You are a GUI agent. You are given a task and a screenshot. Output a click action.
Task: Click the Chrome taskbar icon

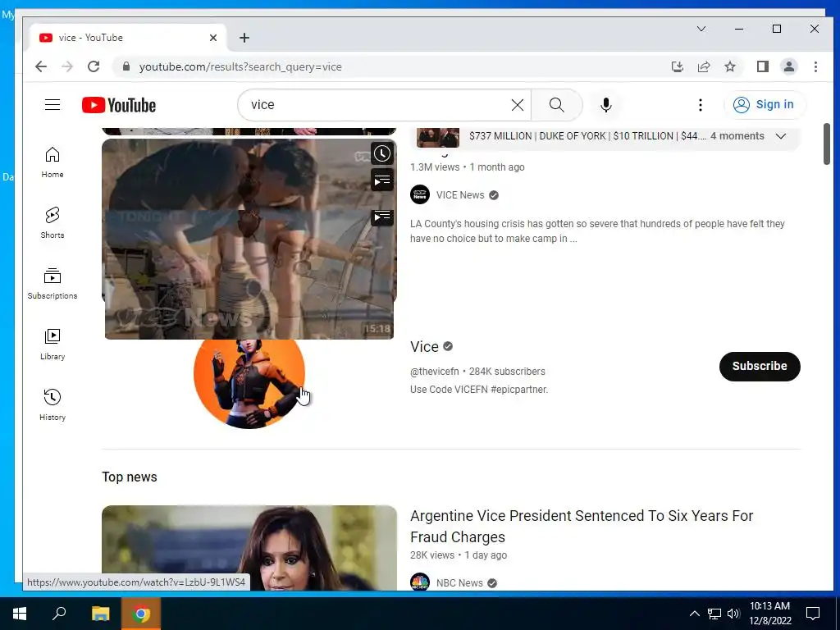click(141, 614)
